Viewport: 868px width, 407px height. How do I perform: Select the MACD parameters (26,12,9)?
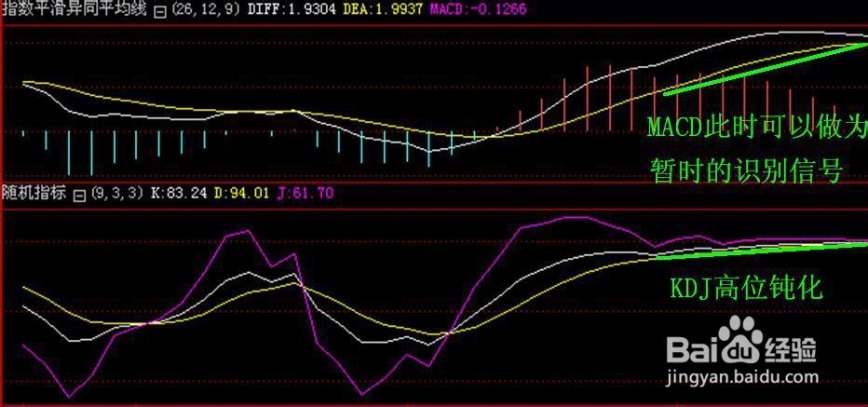pos(206,10)
